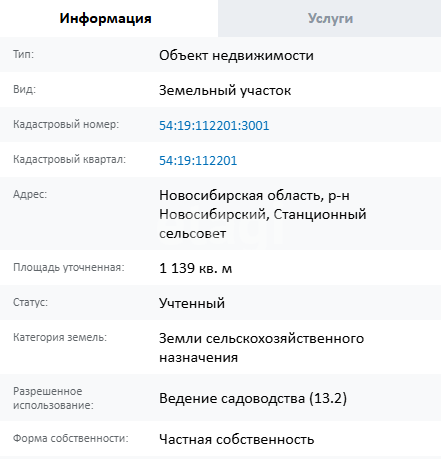This screenshot has height=459, width=441.
Task: Click the Площадь уточненная label
Action: click(69, 267)
